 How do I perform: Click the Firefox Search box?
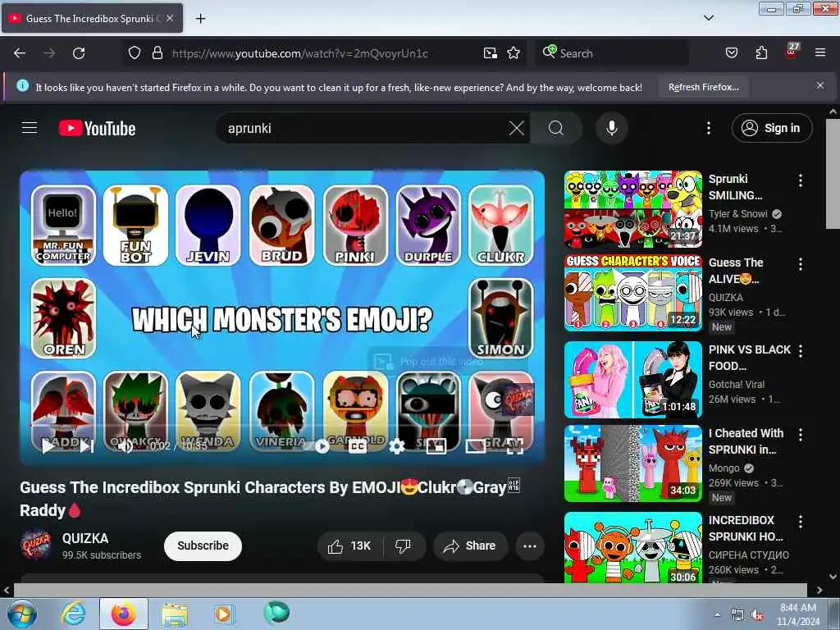[x=610, y=53]
